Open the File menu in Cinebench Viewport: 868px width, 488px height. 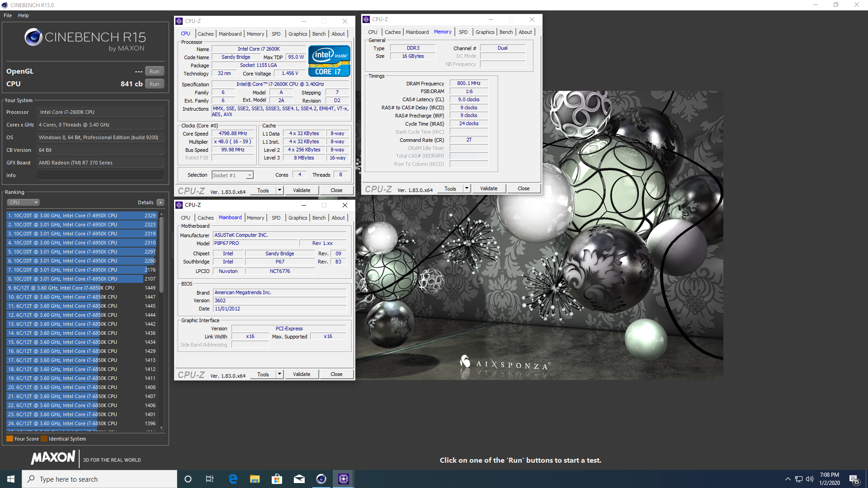(x=8, y=15)
